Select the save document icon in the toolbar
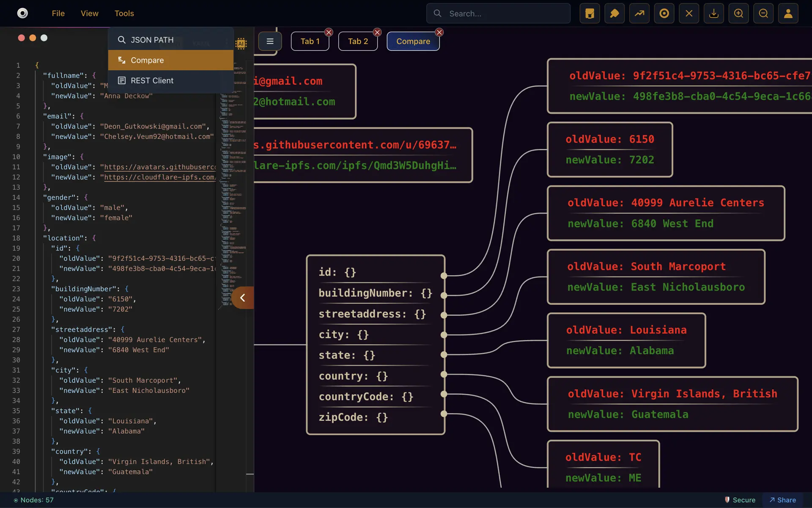This screenshot has height=508, width=812. click(590, 13)
